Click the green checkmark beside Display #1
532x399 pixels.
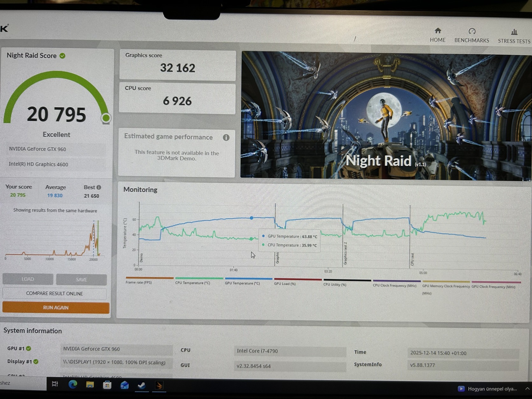[x=36, y=361]
